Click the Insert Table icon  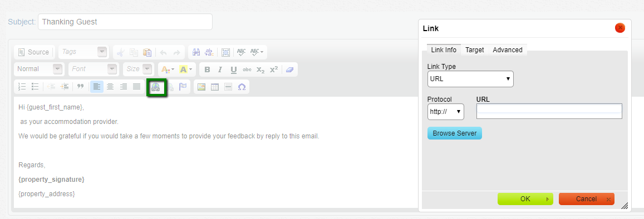pyautogui.click(x=215, y=87)
